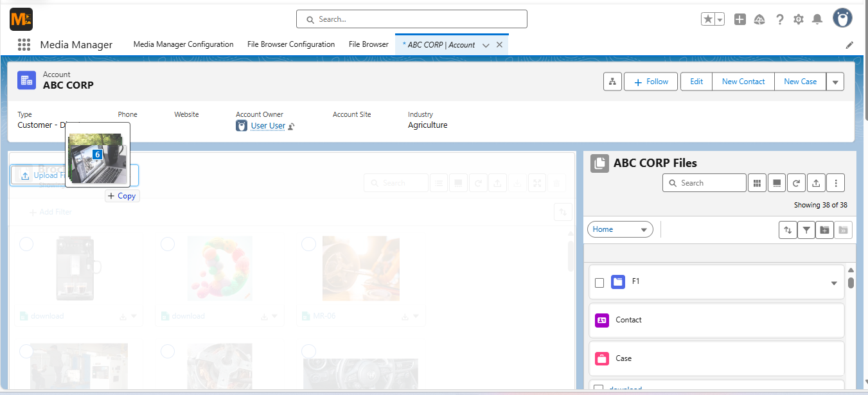Click the dragged image thumbnail showing 6 items
This screenshot has height=395, width=868.
97,154
